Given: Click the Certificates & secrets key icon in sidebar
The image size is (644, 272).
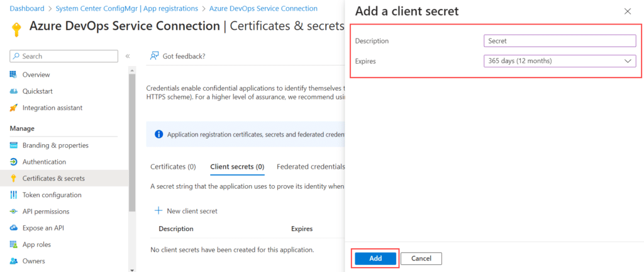Looking at the screenshot, I should 14,178.
